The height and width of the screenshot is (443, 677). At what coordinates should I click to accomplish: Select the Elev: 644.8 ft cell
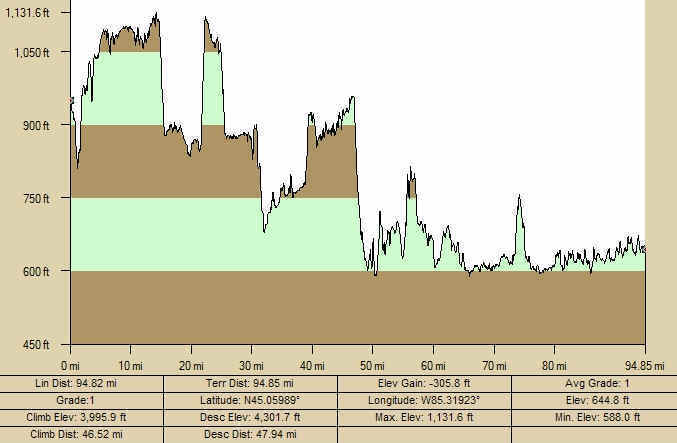click(593, 400)
